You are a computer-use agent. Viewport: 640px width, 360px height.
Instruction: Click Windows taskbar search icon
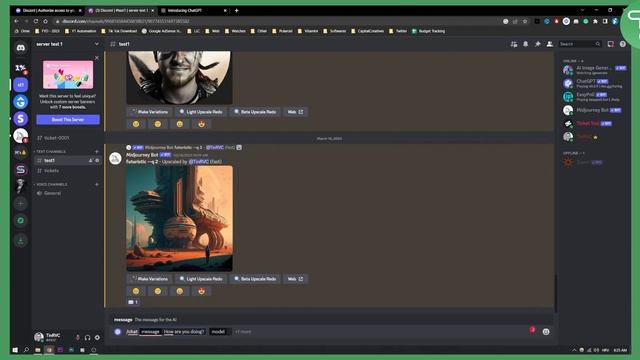(26, 350)
